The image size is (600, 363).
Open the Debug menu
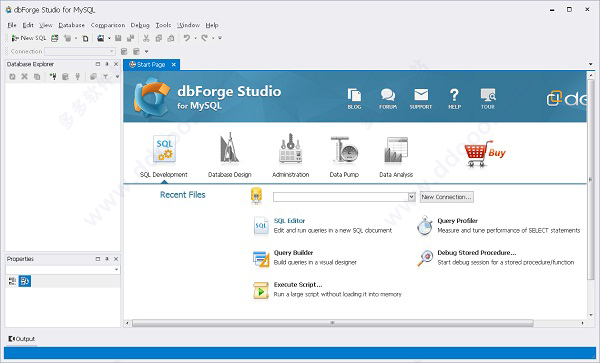(140, 25)
